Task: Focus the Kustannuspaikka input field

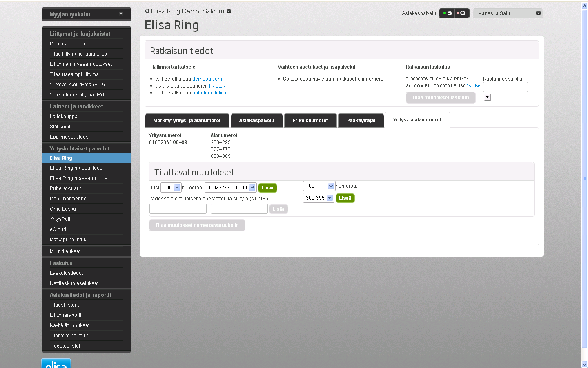Action: pos(506,87)
